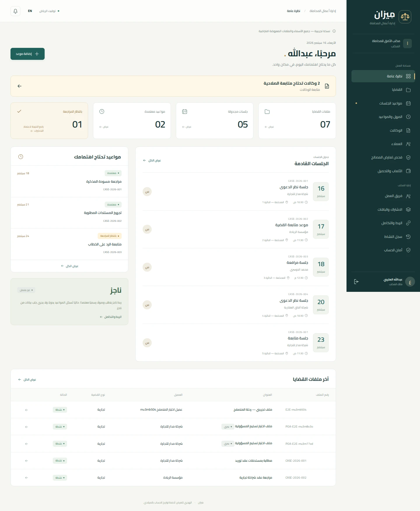Image resolution: width=420 pixels, height=511 pixels.
Task: Click the الربط والتكامل link in ناجز card
Action: (111, 317)
